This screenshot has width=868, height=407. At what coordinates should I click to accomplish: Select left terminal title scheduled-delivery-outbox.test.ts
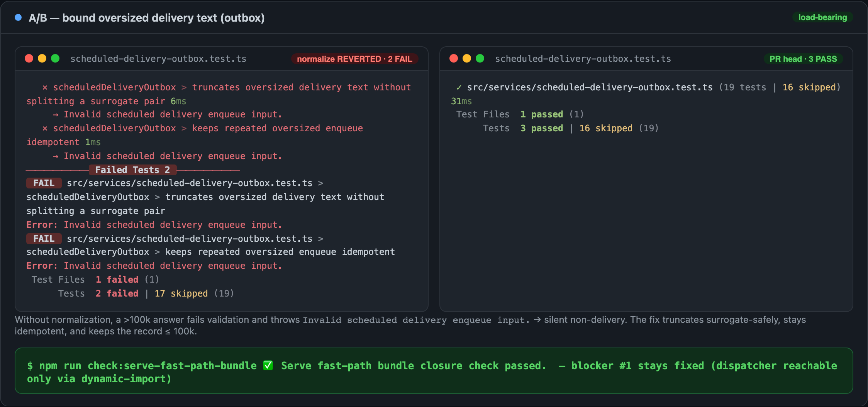pyautogui.click(x=158, y=59)
